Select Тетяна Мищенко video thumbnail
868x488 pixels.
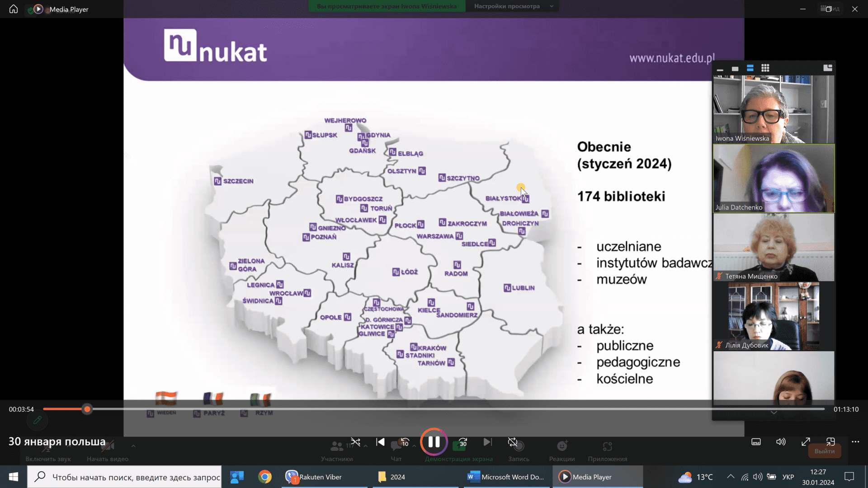[x=774, y=247]
